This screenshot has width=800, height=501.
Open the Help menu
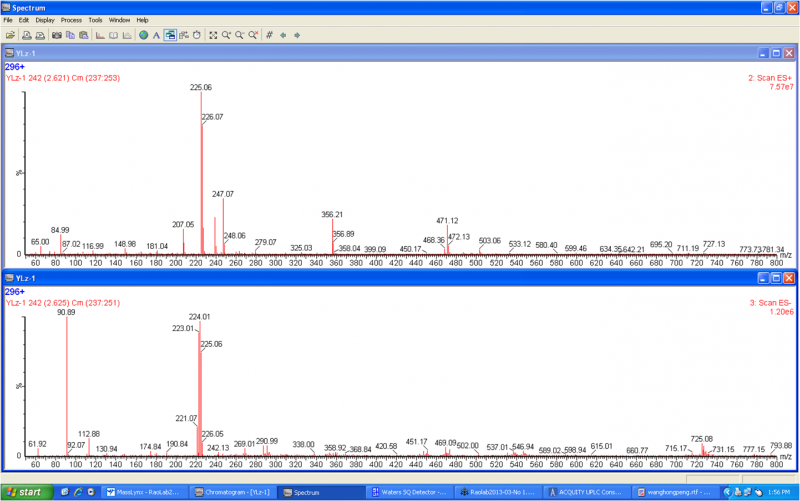click(142, 20)
